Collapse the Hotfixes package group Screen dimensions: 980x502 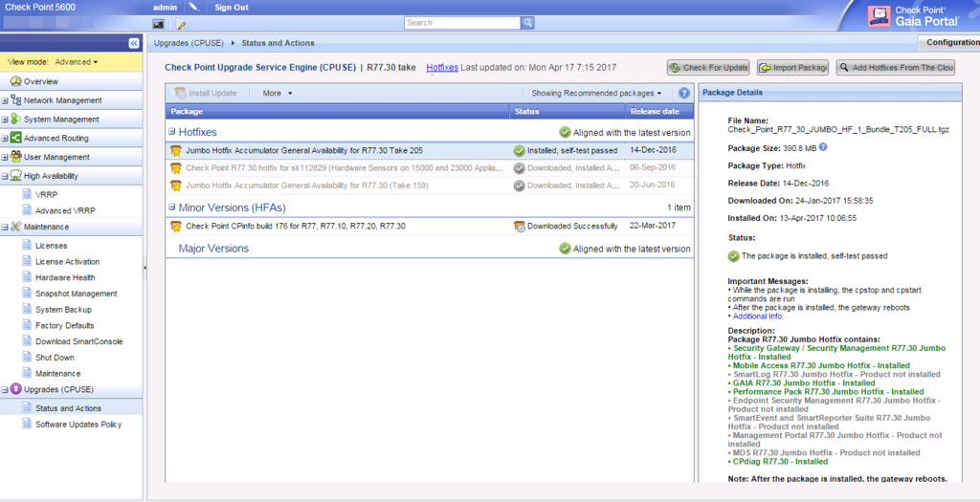172,132
